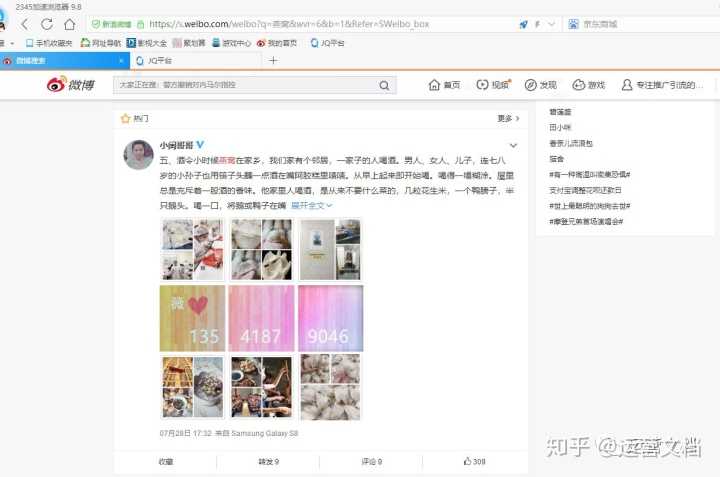The width and height of the screenshot is (720, 477).
Task: Open the hot topic starting with #世上最
Action: 590,206
